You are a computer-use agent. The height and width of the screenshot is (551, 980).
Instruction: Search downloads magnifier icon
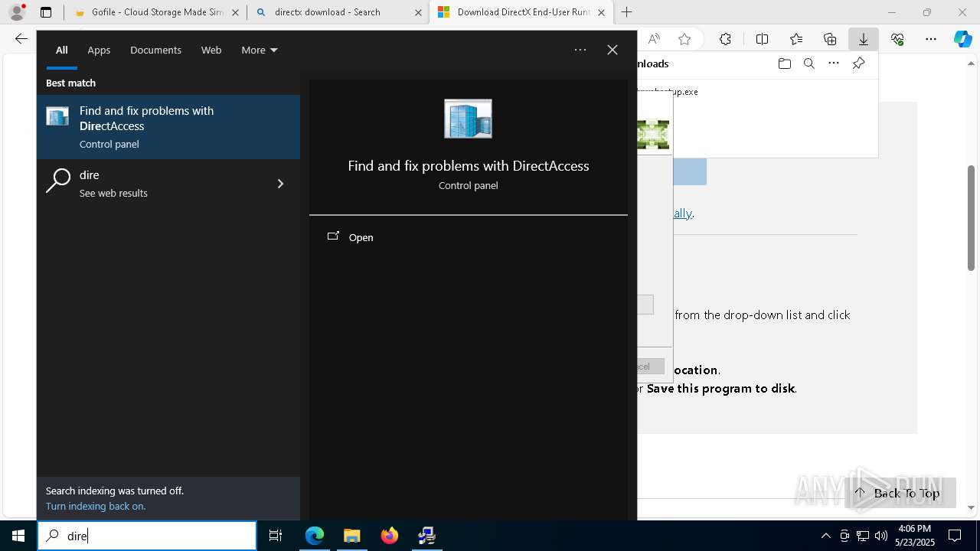808,64
